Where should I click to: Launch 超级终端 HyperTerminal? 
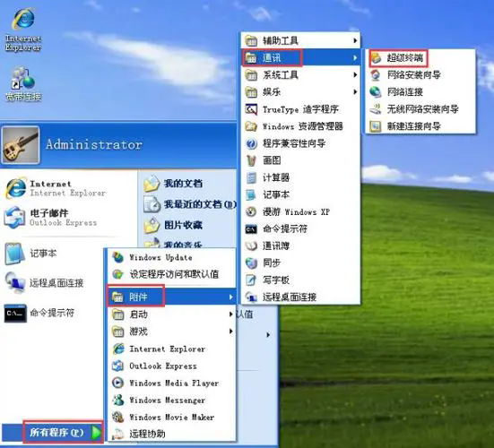[x=420, y=57]
